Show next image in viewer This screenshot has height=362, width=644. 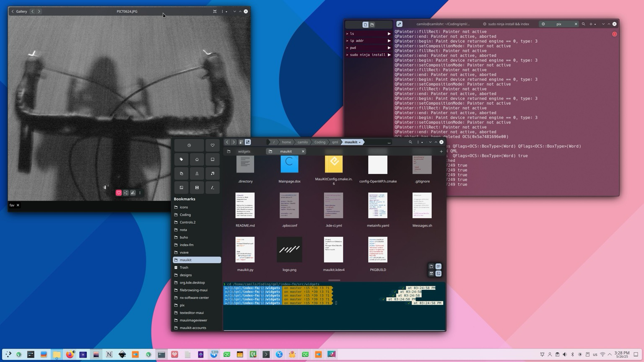tap(39, 11)
